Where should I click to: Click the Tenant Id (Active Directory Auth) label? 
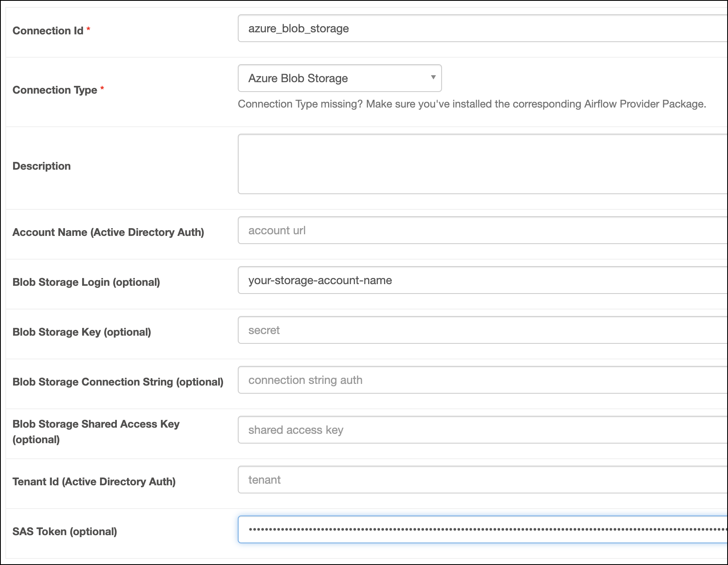tap(94, 482)
